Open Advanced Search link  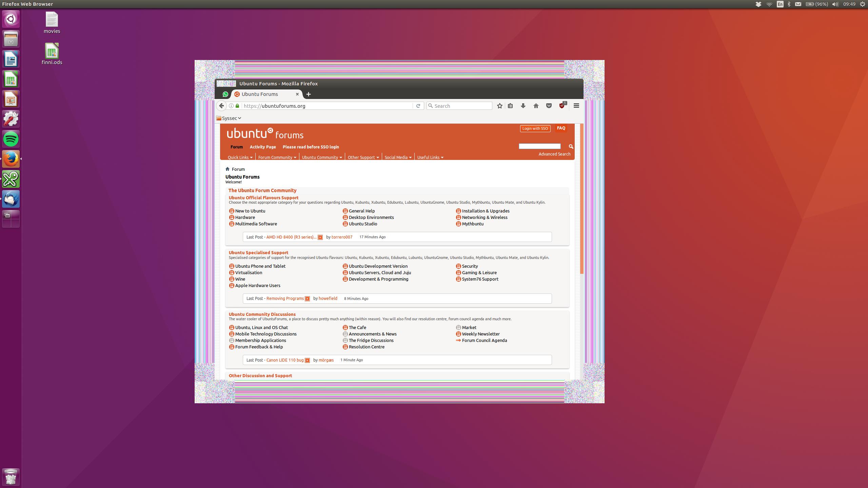point(554,154)
